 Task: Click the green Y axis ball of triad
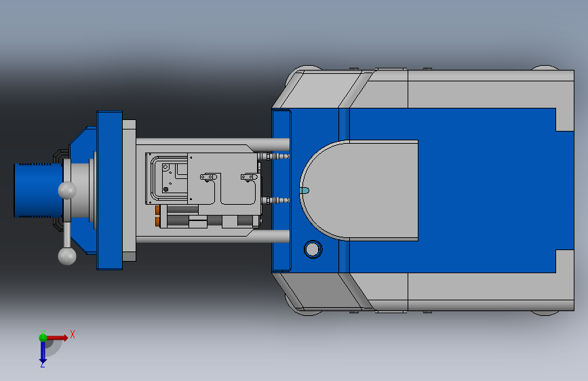coord(43,338)
